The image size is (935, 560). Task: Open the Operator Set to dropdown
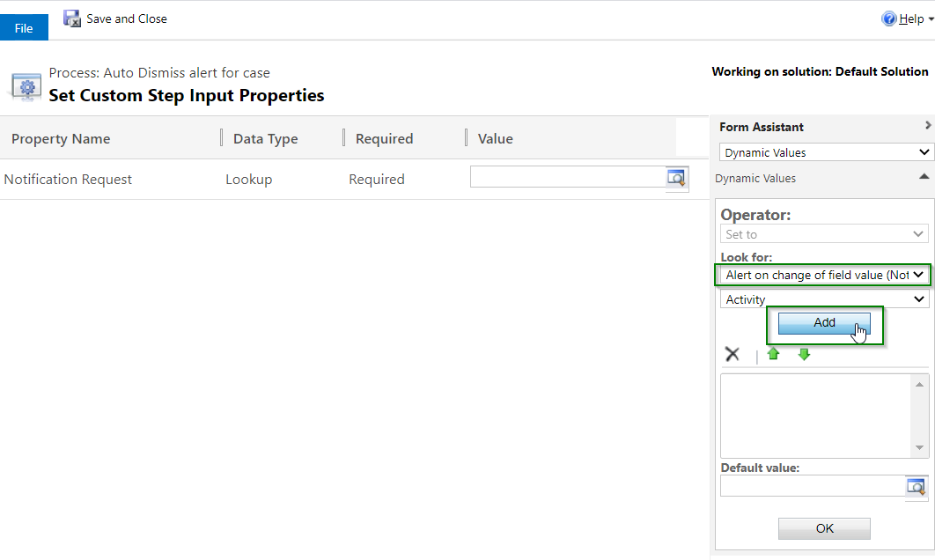coord(824,234)
